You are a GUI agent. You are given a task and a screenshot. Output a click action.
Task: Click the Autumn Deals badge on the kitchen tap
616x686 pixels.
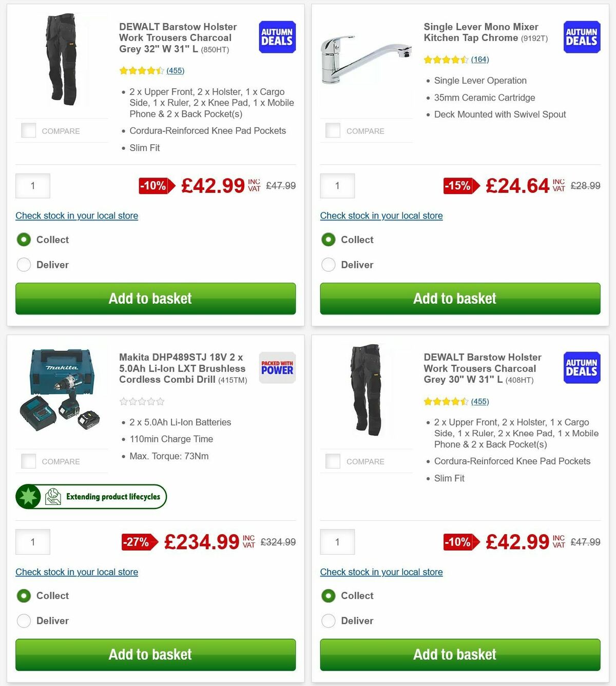coord(581,36)
